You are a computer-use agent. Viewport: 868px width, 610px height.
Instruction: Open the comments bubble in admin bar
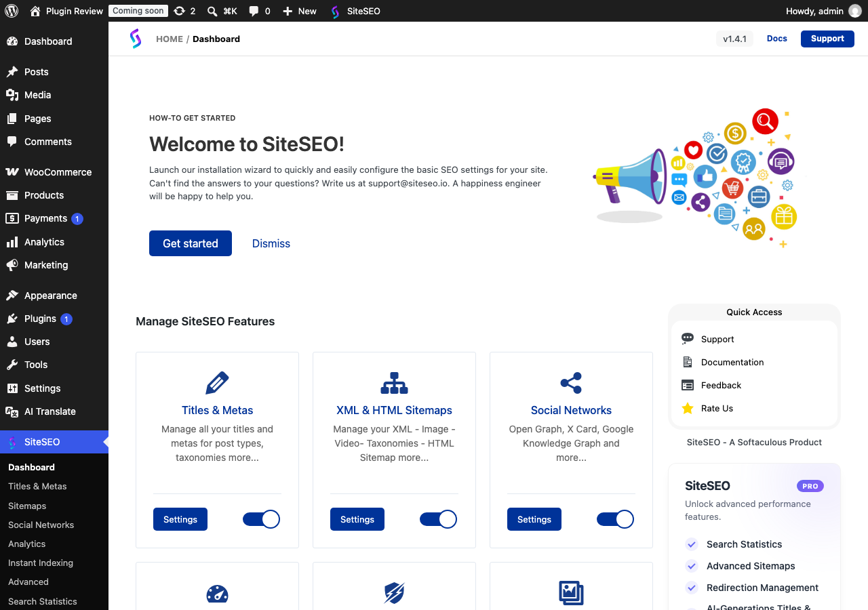[x=254, y=11]
